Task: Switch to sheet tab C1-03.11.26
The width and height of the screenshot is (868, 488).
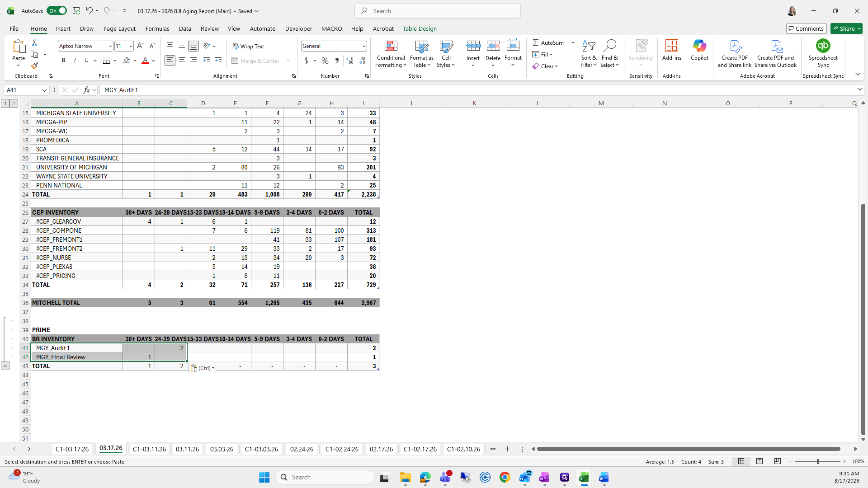Action: point(149,449)
